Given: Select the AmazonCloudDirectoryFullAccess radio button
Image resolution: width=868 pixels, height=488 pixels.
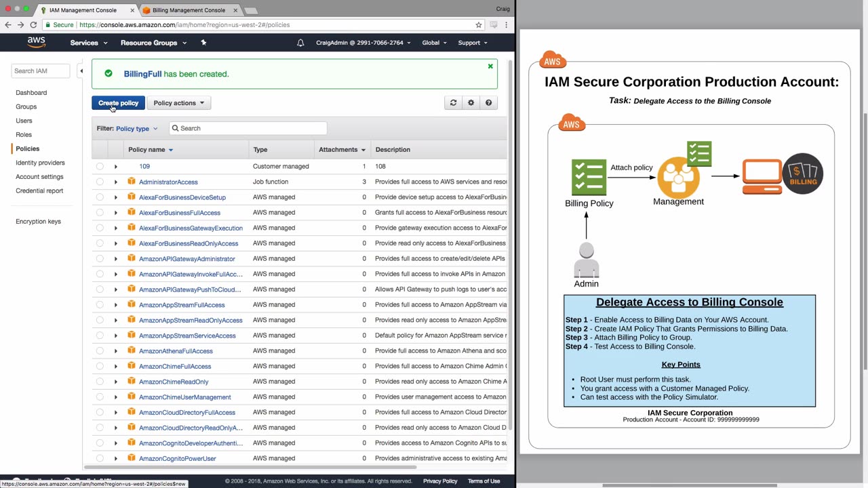Looking at the screenshot, I should coord(100,413).
